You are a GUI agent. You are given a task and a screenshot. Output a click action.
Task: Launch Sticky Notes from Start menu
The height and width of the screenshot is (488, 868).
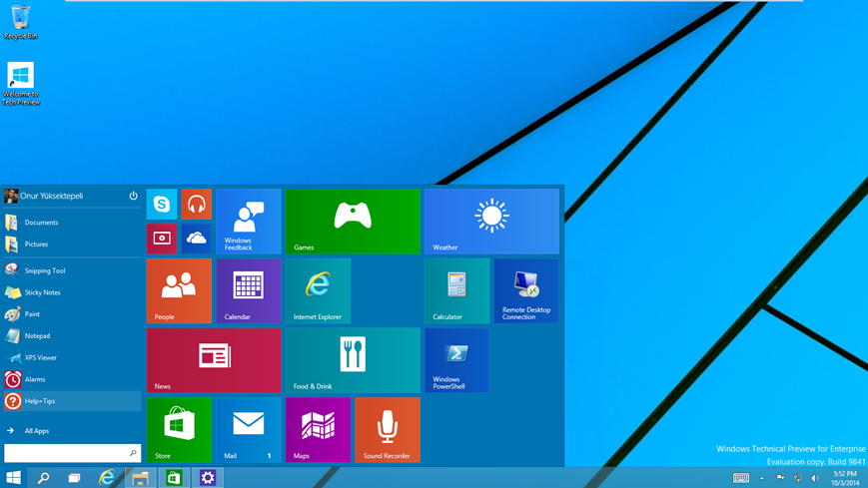[x=72, y=292]
